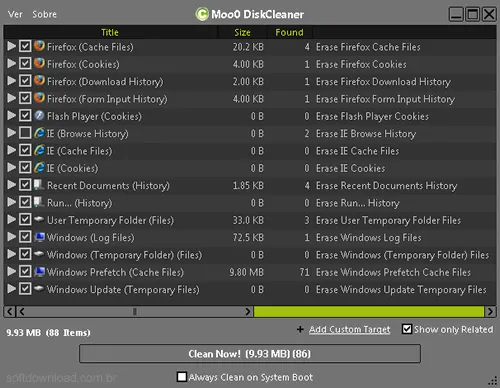Uncheck the Windows Prefetch (Cache Files) checkbox
Viewport: 500px width, 388px height.
coord(25,271)
